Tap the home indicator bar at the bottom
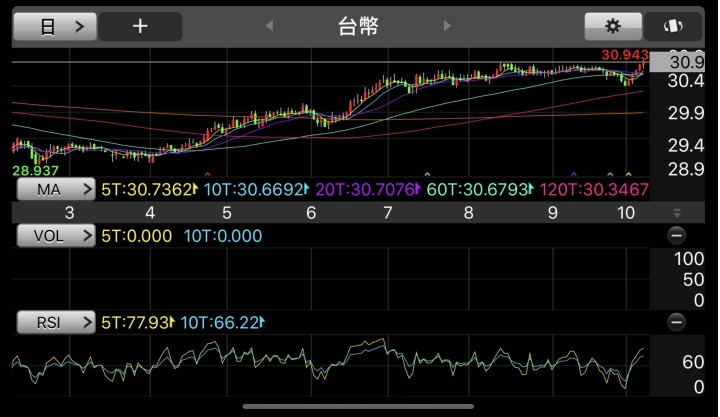 358,406
